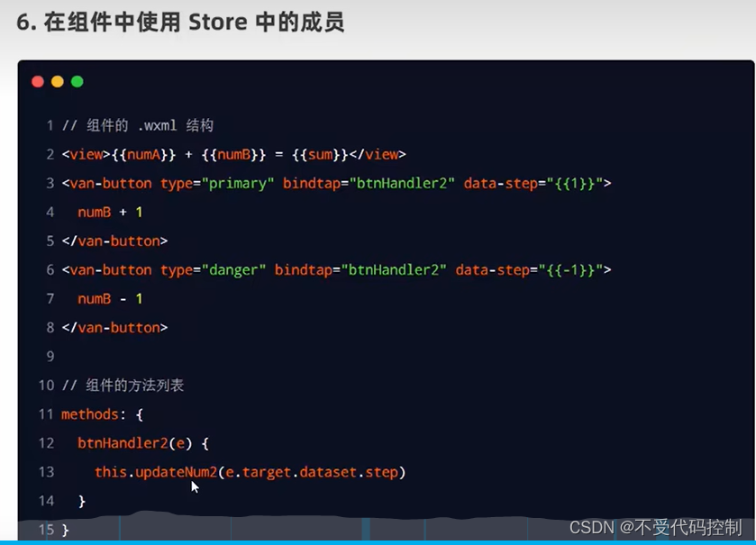
Task: Click the closing </view> tag
Action: 378,155
